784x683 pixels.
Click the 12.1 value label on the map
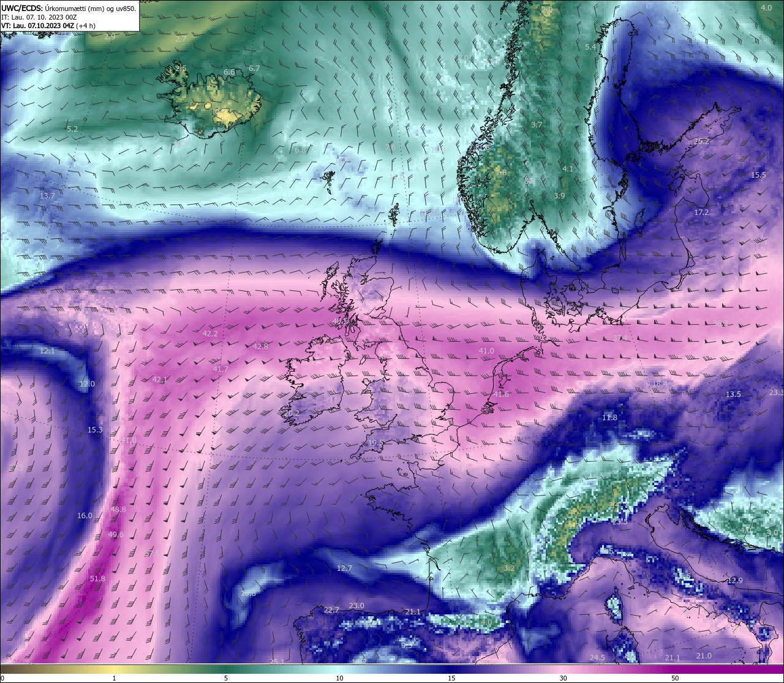pyautogui.click(x=47, y=350)
